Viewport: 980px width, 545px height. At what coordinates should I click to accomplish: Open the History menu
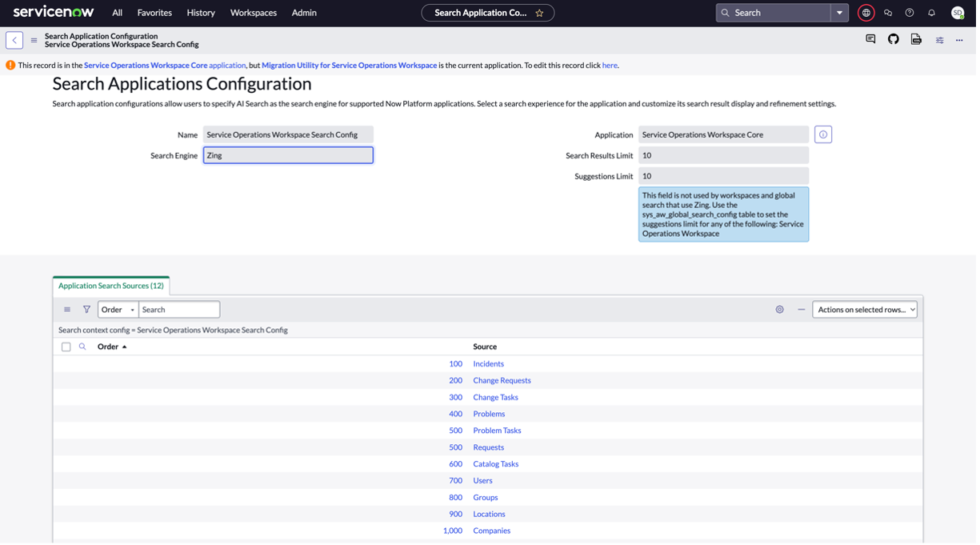[202, 13]
